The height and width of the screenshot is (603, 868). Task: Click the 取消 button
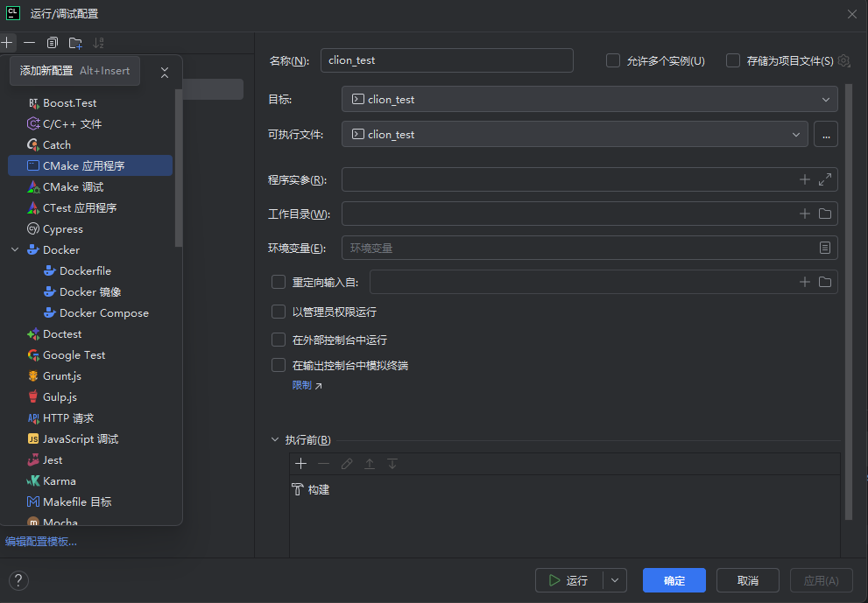point(748,580)
